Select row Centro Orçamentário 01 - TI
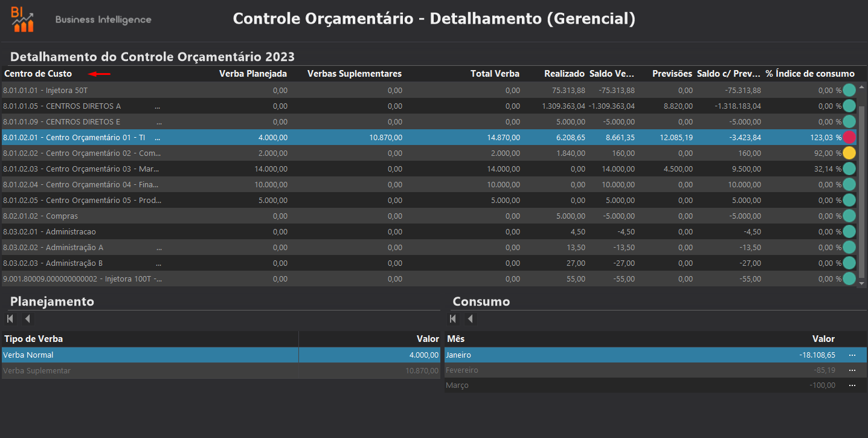Screen dimensions: 868x438 point(429,137)
